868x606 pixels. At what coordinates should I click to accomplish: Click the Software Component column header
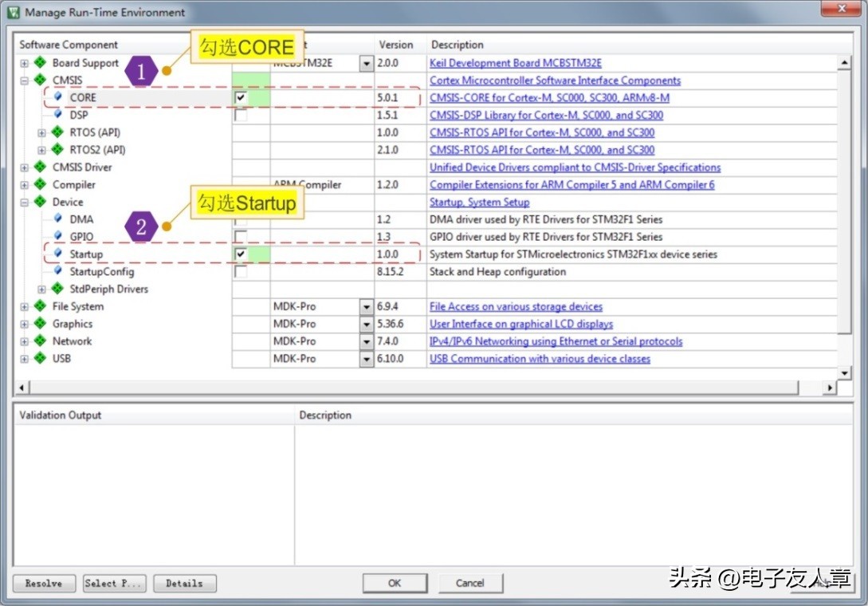tap(69, 45)
